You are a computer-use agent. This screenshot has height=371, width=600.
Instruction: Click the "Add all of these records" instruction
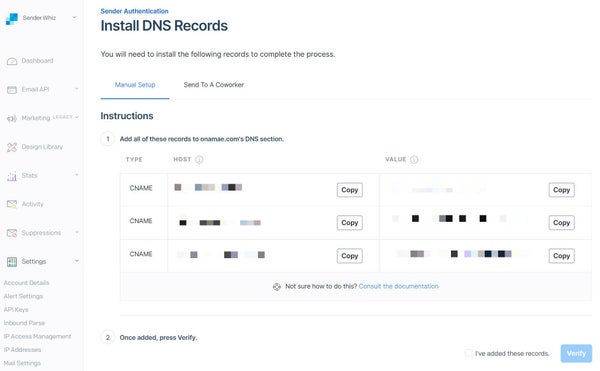[x=202, y=139]
